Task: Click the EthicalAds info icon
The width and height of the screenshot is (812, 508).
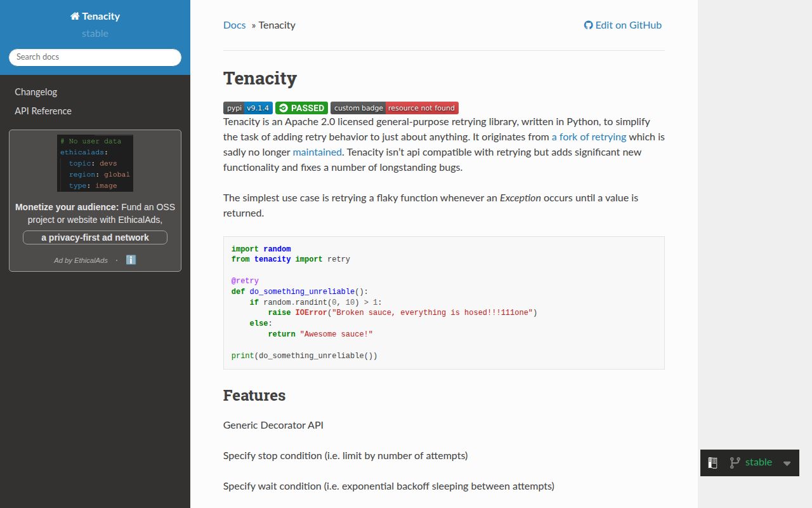Action: tap(131, 260)
